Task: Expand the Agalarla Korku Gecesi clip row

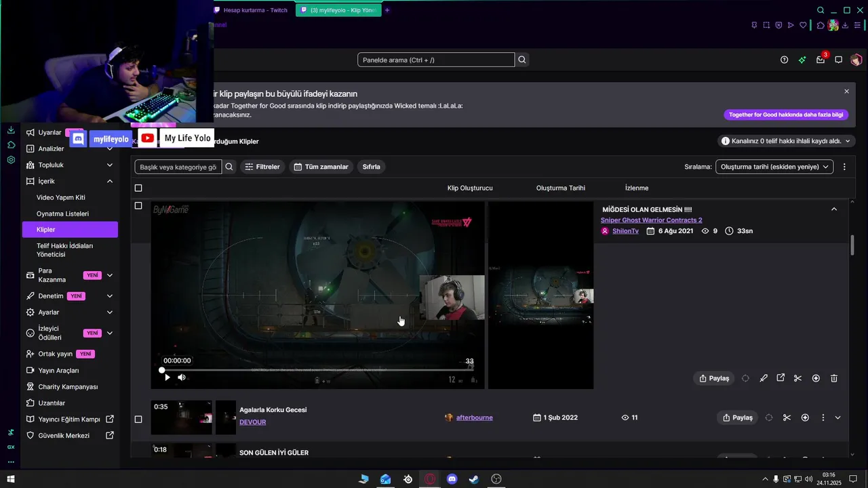Action: 838,418
